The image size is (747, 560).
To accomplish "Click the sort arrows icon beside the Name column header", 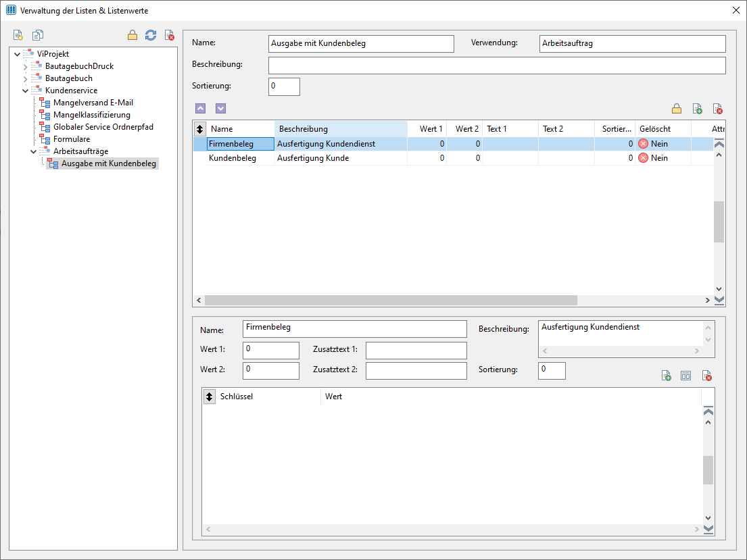I will [199, 128].
